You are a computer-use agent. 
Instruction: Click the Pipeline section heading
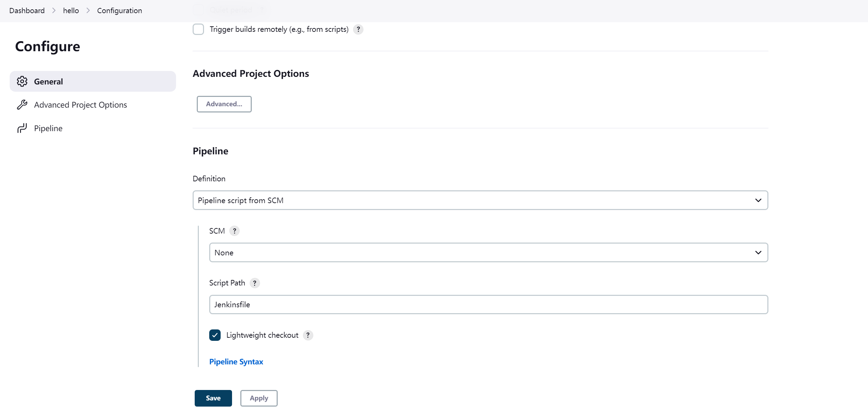click(210, 151)
